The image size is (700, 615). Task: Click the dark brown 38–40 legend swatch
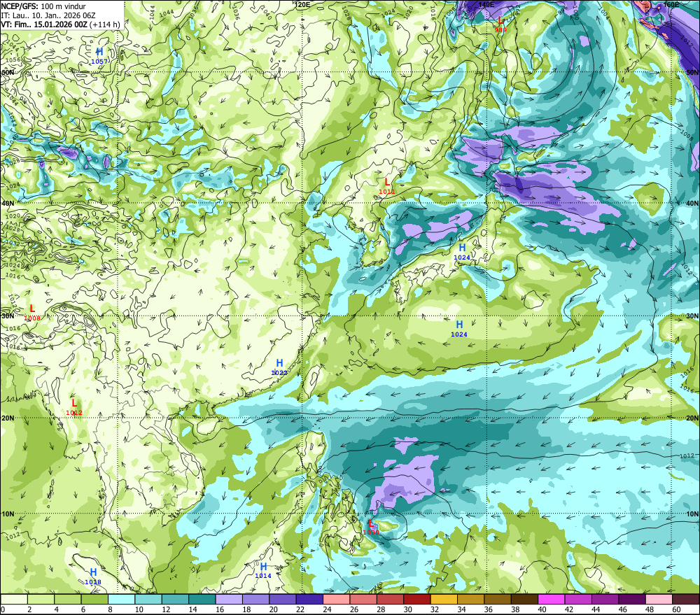524,600
